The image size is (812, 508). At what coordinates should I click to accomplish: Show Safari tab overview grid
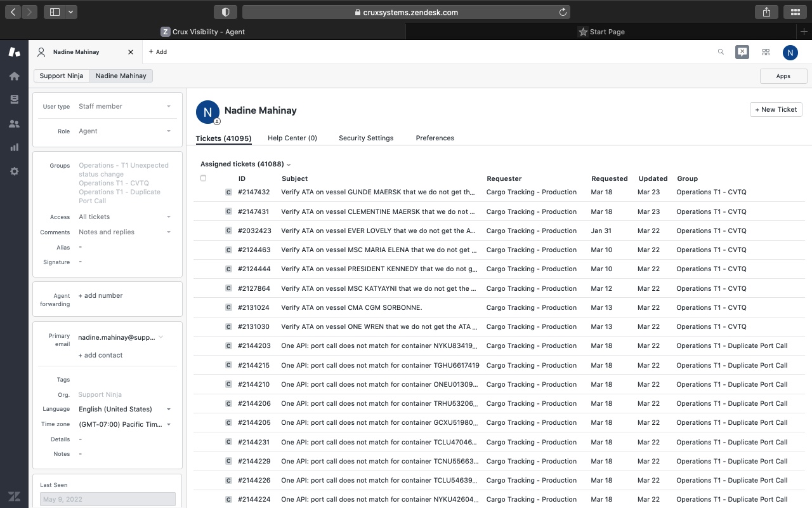click(x=795, y=12)
